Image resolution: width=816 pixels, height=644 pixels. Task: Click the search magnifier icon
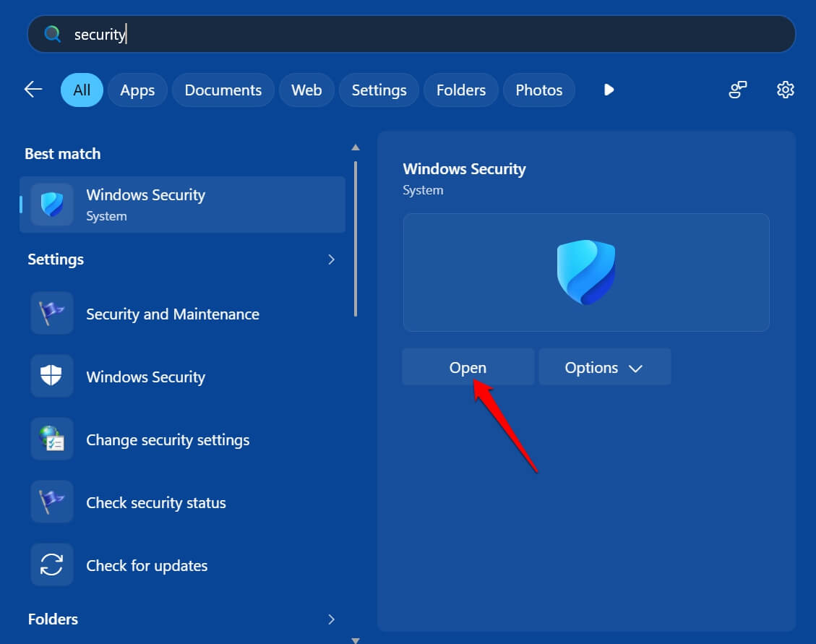coord(52,34)
